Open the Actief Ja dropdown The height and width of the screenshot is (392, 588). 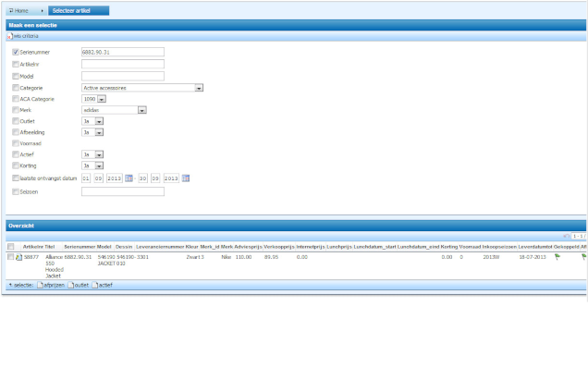click(92, 154)
